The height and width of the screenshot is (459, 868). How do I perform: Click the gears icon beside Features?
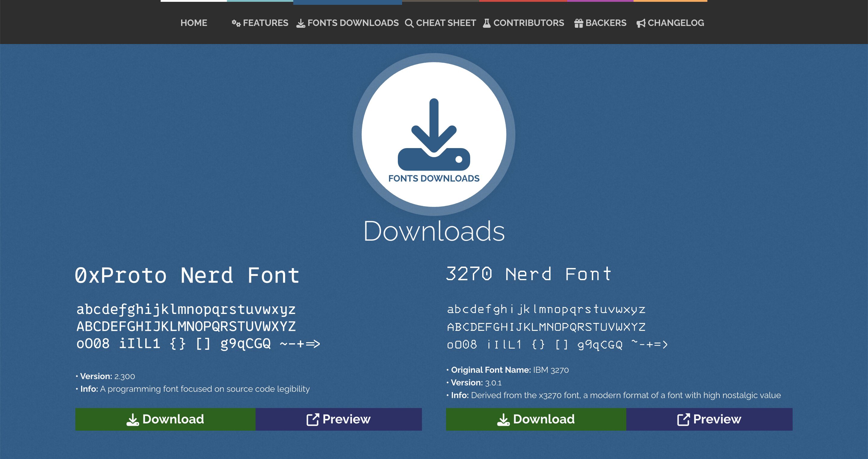click(236, 23)
